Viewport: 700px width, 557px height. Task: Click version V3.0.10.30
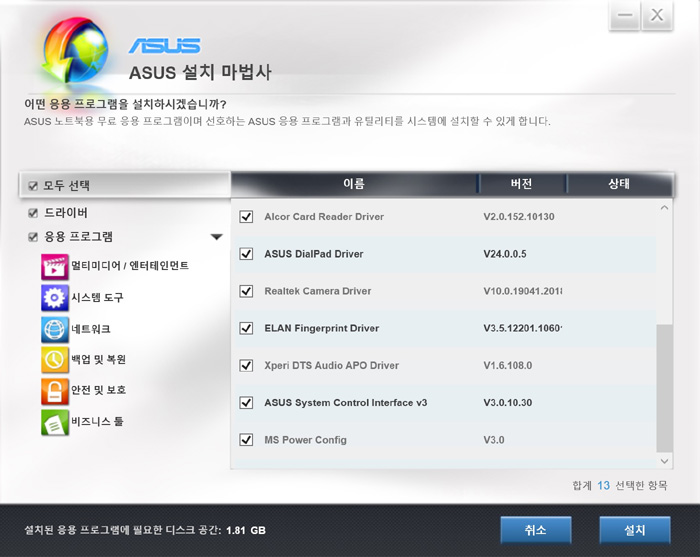(x=508, y=403)
